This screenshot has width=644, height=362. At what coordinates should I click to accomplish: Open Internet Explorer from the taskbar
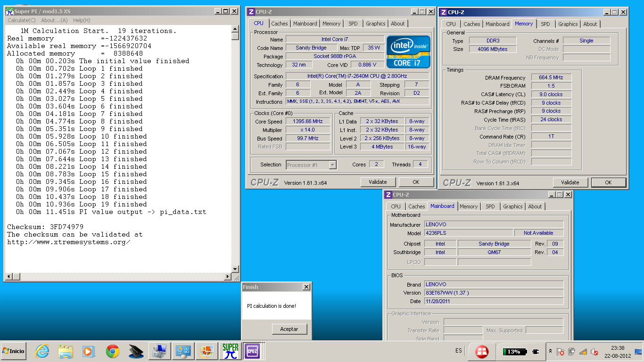click(x=42, y=351)
